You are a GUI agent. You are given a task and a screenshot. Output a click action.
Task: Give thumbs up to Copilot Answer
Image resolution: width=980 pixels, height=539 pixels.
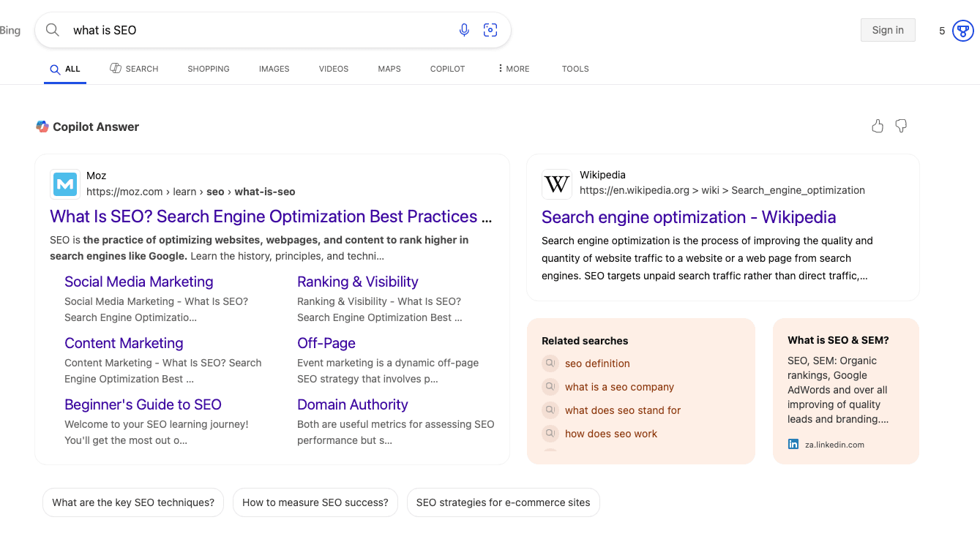tap(878, 127)
